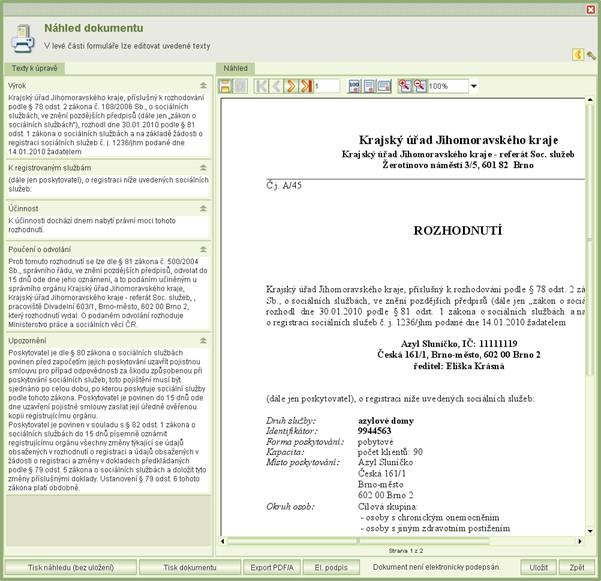Viewport: 601px width, 581px height.
Task: Click the preview scroll-down arrow
Action: click(590, 531)
